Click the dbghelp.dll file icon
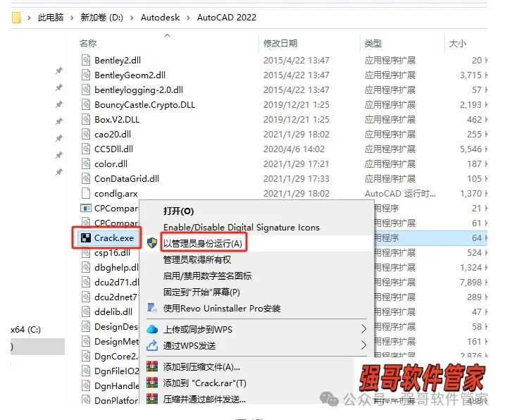The image size is (505, 420). point(86,268)
